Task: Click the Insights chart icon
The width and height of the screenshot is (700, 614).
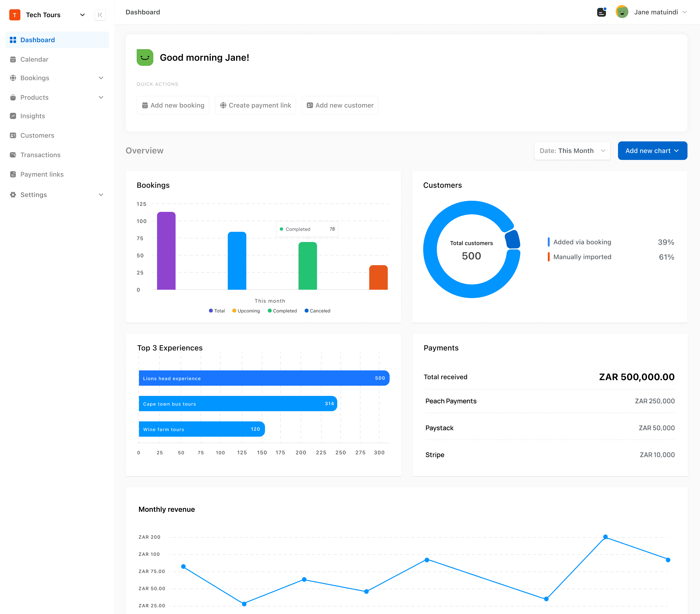Action: coord(13,116)
